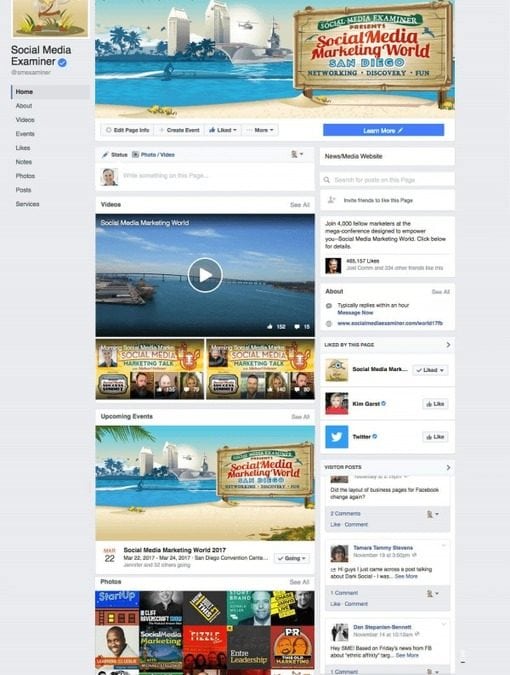
Task: Click the Twitter bird logo icon
Action: (x=337, y=437)
